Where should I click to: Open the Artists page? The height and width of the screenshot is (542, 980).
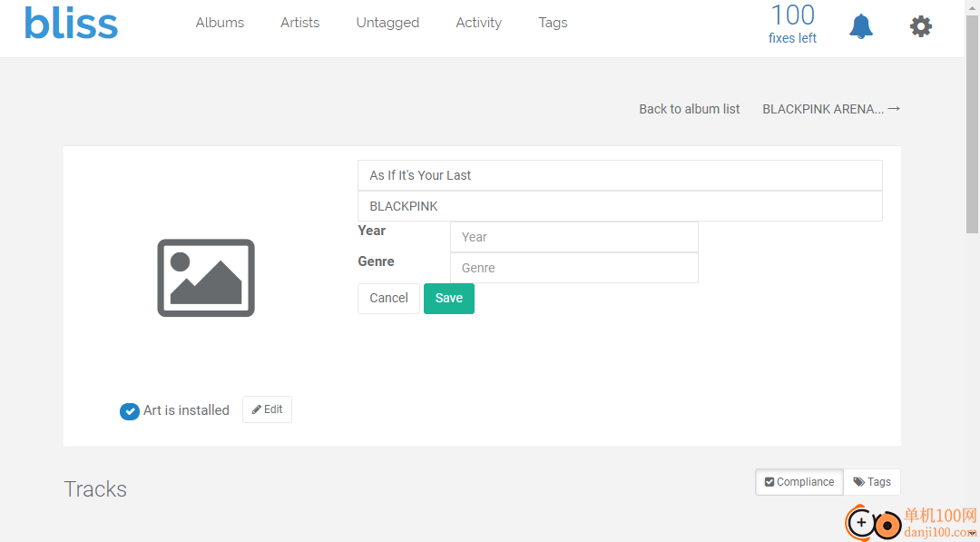tap(300, 23)
